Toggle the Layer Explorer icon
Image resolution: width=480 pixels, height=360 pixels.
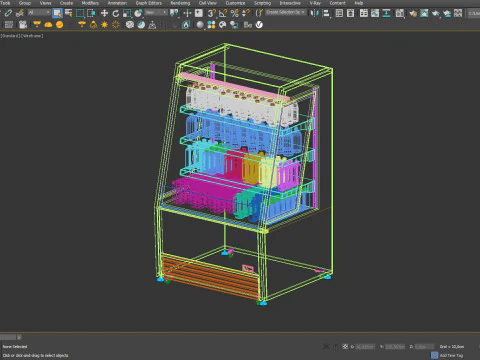tap(350, 13)
